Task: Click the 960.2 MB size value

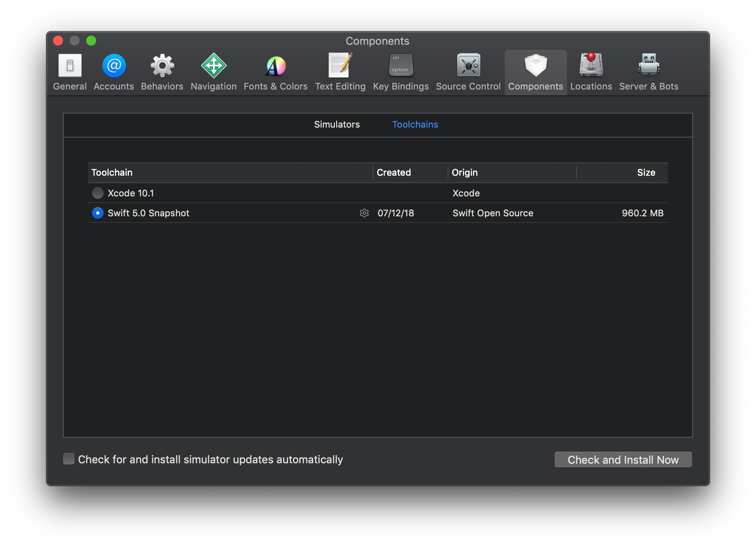Action: [x=642, y=213]
